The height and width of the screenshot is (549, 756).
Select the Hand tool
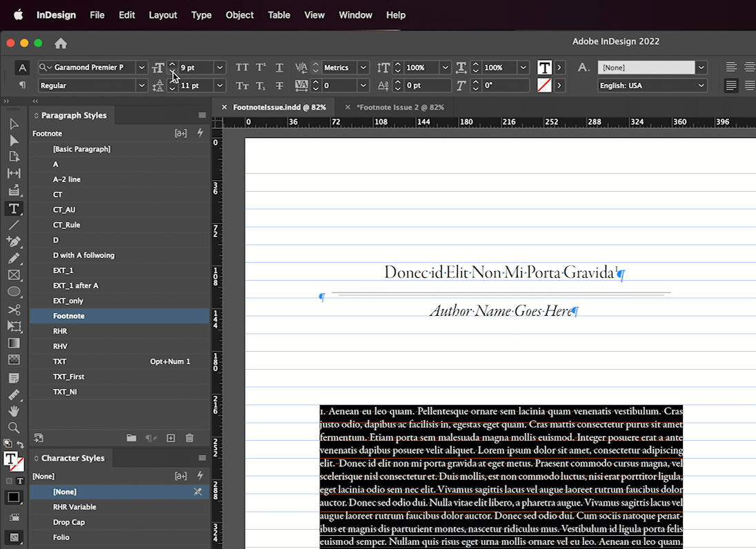click(x=14, y=410)
